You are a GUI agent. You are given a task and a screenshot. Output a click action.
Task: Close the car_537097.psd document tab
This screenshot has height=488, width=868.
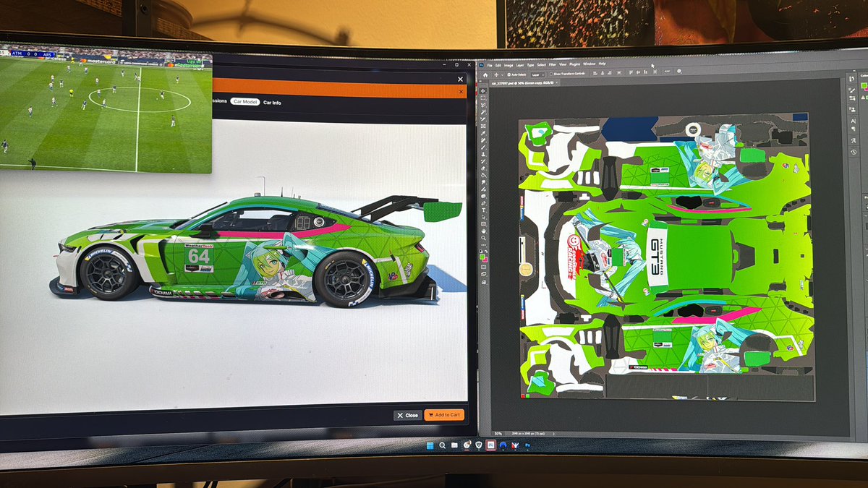(558, 82)
